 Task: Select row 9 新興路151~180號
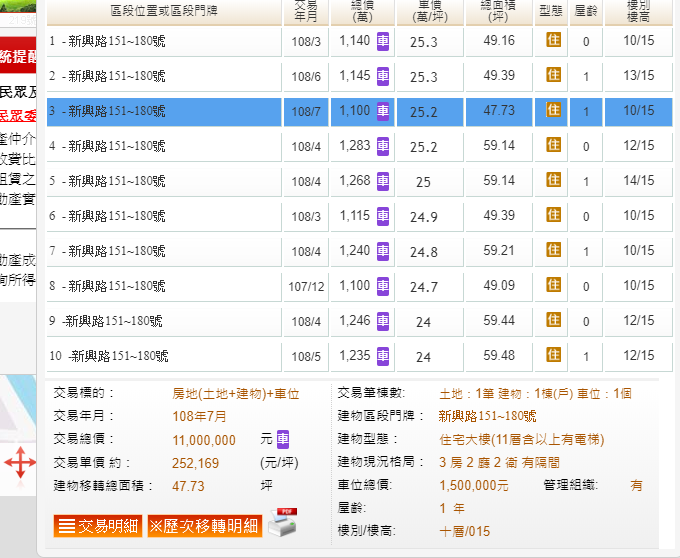click(164, 322)
